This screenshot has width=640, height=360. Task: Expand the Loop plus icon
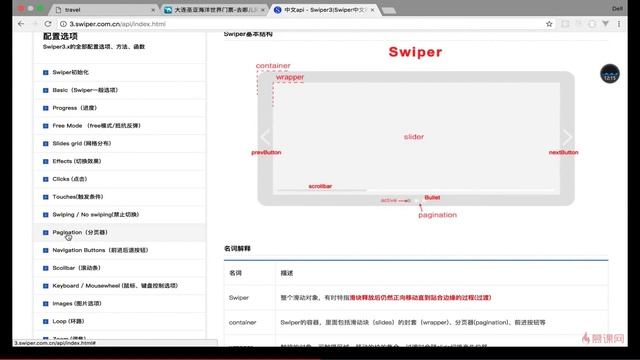45,322
